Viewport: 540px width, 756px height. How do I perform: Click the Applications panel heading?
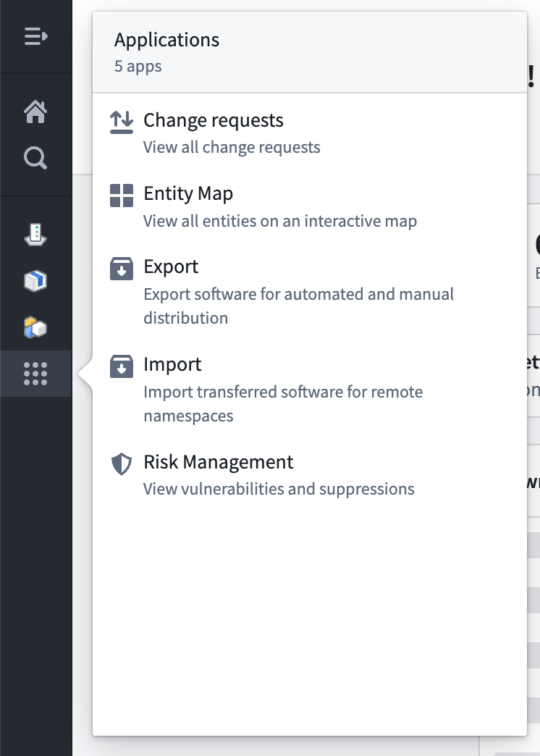166,40
